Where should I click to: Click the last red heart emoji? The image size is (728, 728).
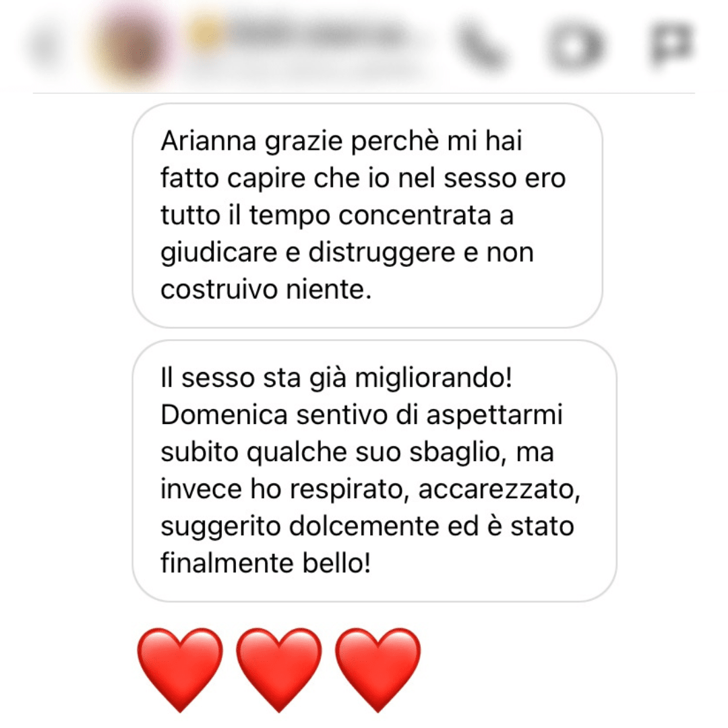click(x=377, y=669)
